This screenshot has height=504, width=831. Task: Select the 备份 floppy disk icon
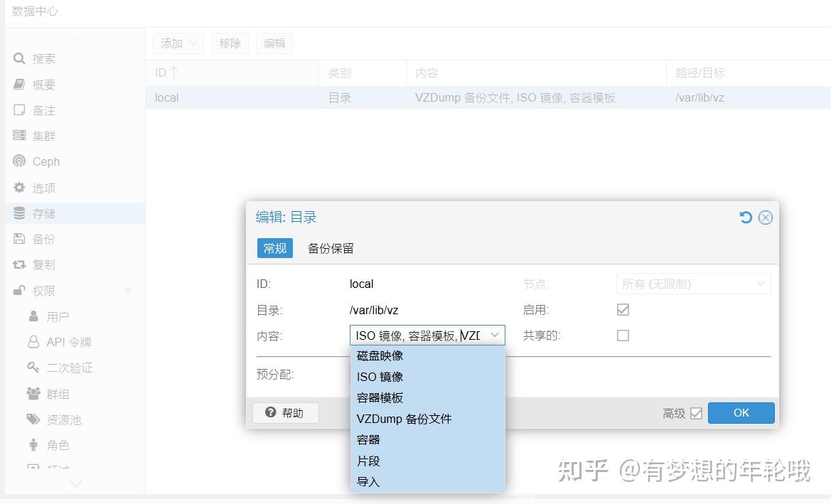click(19, 239)
